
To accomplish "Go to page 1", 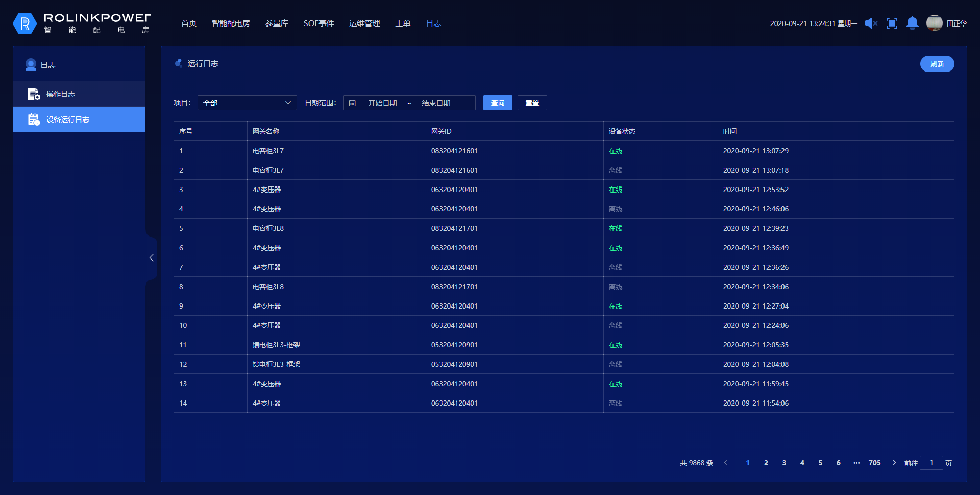I will click(x=748, y=463).
